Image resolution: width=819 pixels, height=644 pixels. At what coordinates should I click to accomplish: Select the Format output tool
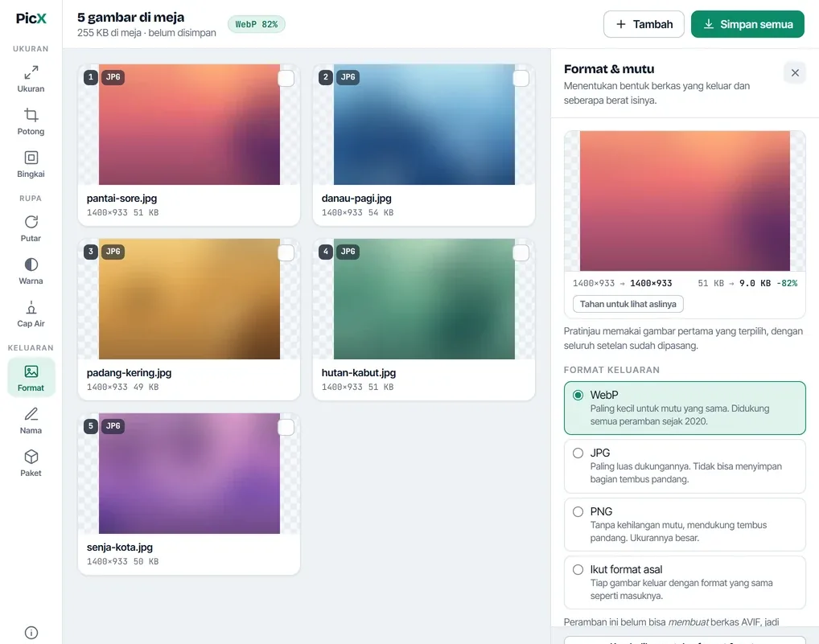pos(31,378)
